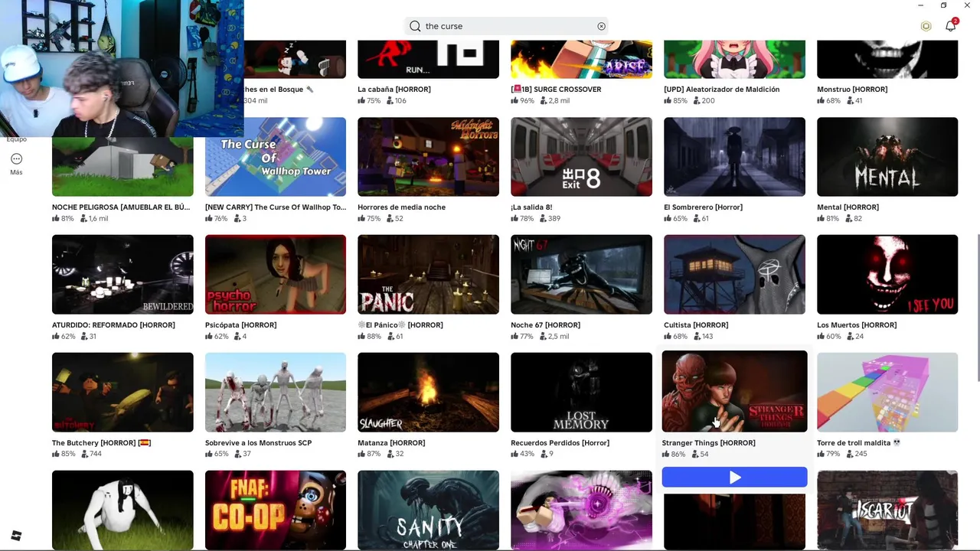The height and width of the screenshot is (551, 980).
Task: Open The Butchery game thumbnail
Action: 122,393
